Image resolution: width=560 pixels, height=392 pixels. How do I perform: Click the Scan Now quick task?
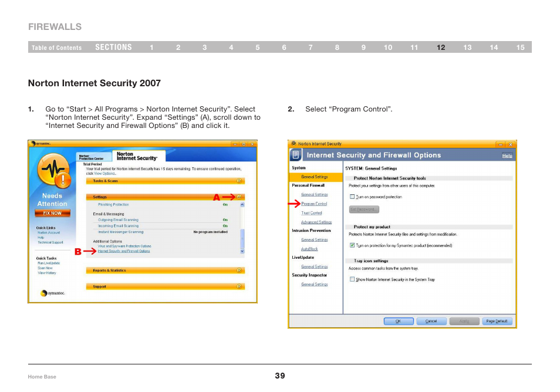(x=45, y=268)
